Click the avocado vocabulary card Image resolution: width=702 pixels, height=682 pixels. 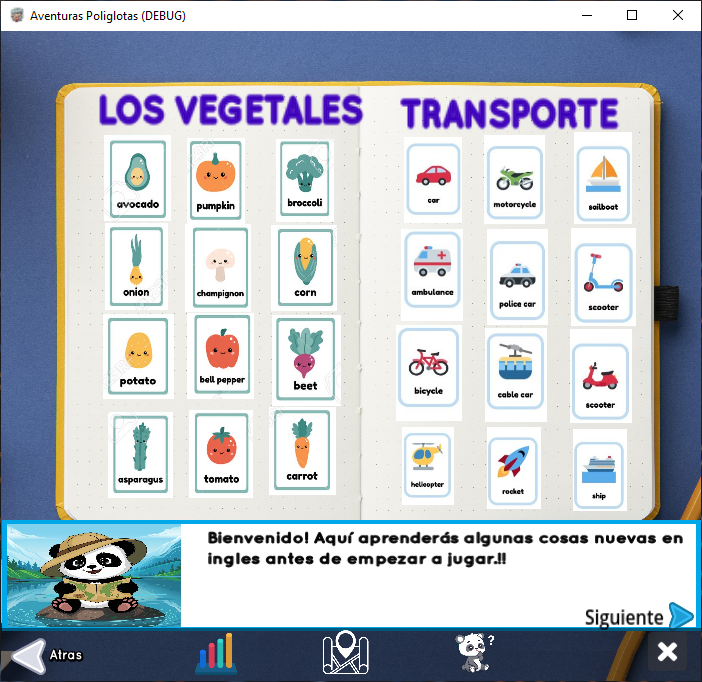(137, 178)
